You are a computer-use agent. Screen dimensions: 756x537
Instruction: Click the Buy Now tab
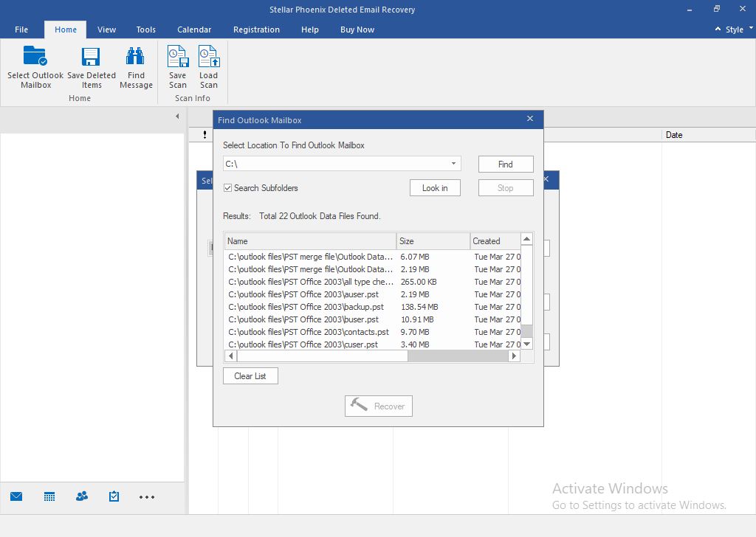point(357,30)
